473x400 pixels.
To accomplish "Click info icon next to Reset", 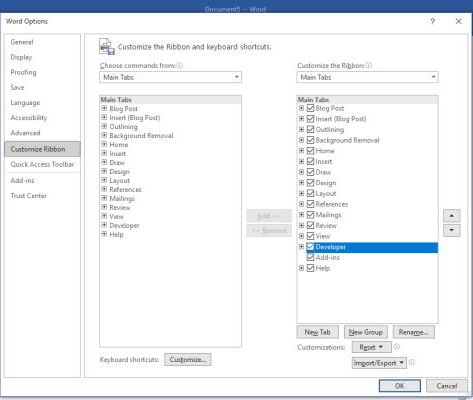I will point(396,347).
